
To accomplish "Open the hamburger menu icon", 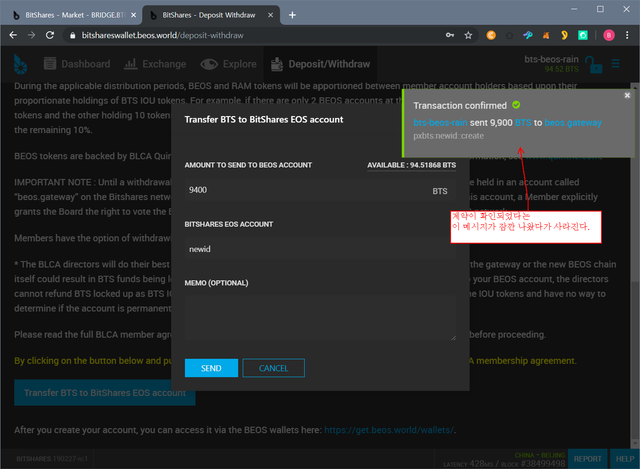I will coord(616,64).
